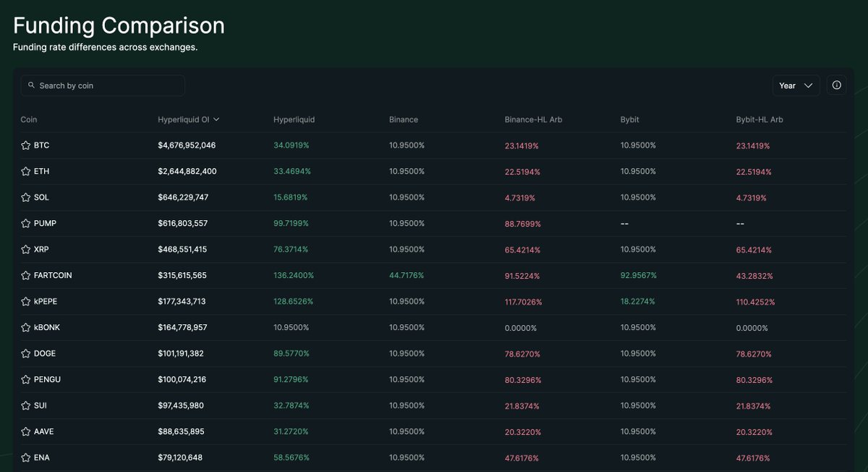Click DOGE Hyperliquid rate 89.5770%
The width and height of the screenshot is (868, 472).
[292, 354]
